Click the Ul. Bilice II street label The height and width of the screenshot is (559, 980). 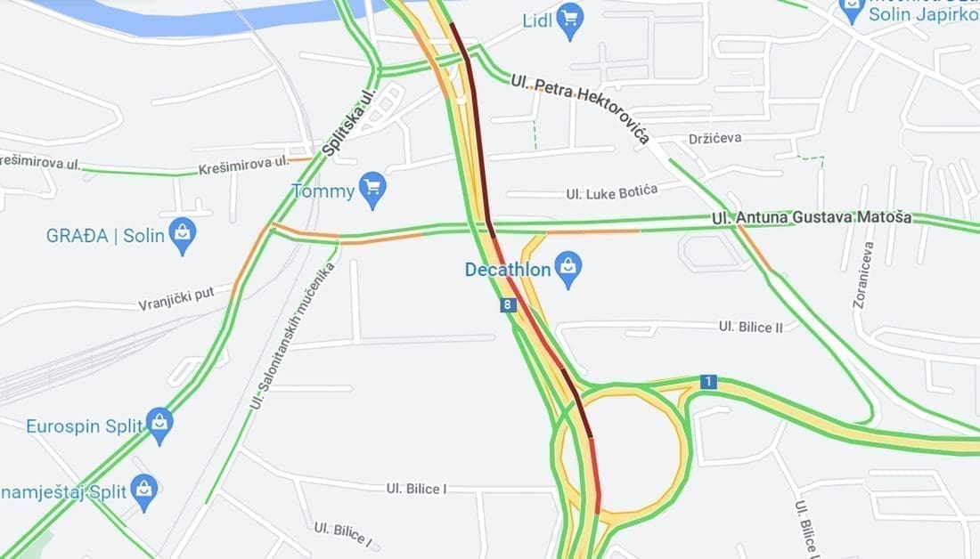pyautogui.click(x=751, y=327)
